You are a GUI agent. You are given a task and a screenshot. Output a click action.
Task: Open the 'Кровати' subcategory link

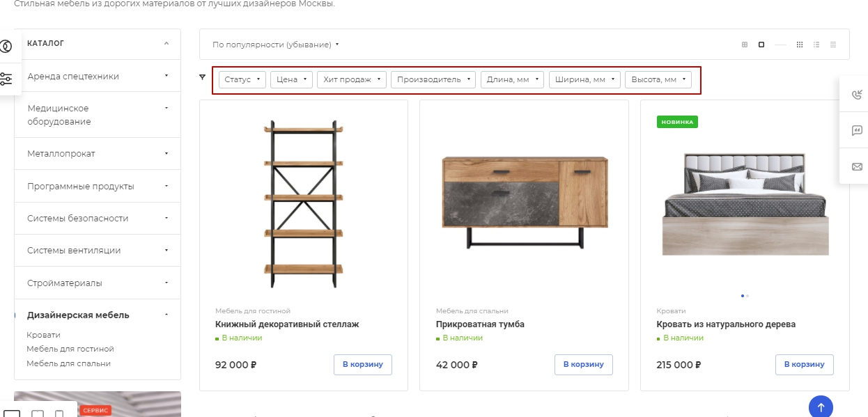tap(43, 335)
